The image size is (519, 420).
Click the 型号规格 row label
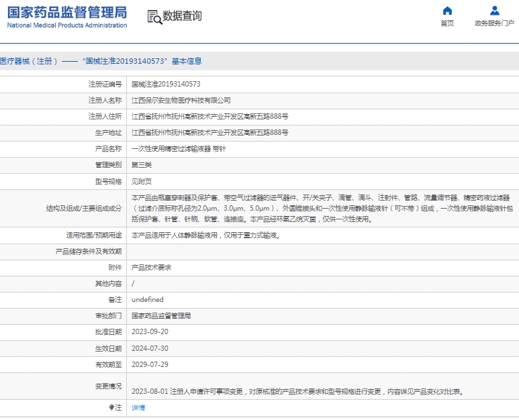tap(108, 182)
